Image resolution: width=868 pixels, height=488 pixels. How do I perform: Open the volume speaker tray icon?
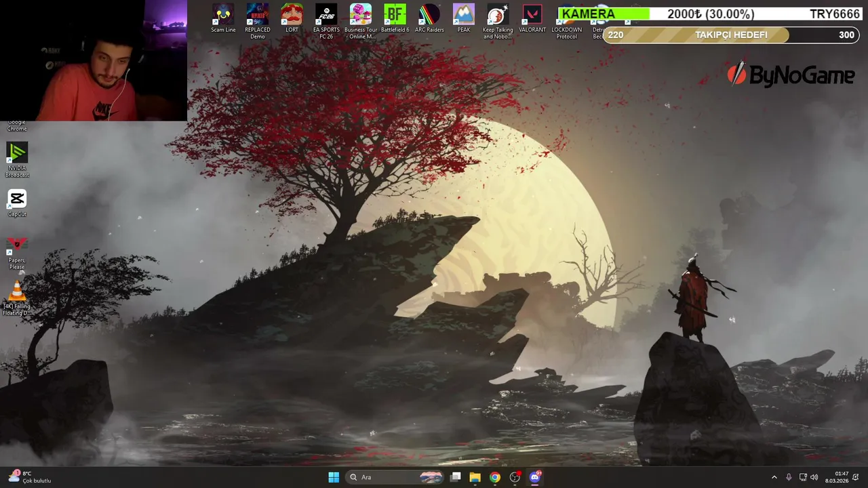point(814,477)
